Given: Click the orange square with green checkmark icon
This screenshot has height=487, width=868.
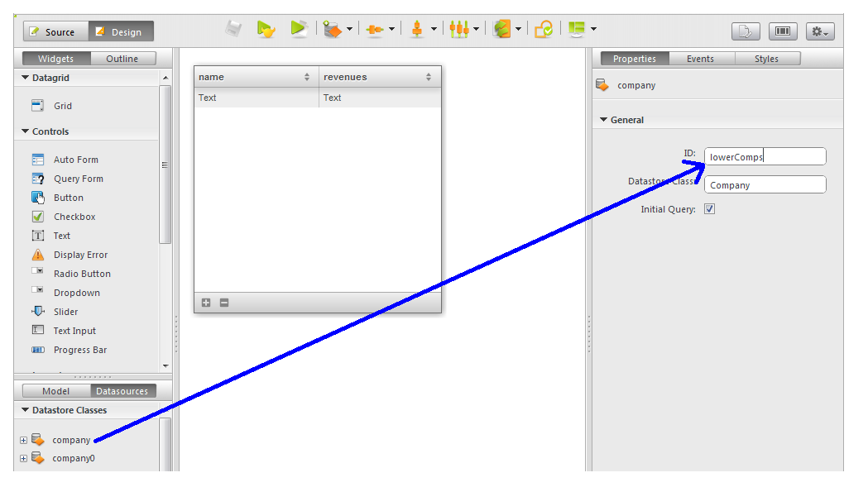Looking at the screenshot, I should coord(544,29).
